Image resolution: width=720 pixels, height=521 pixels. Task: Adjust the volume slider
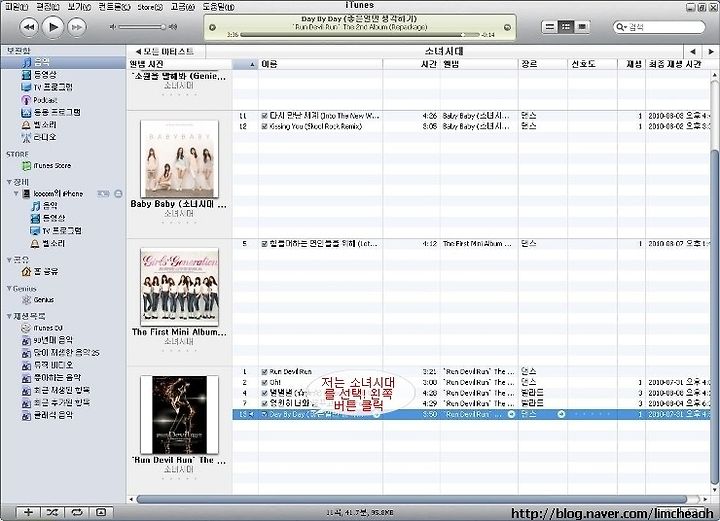(x=141, y=27)
